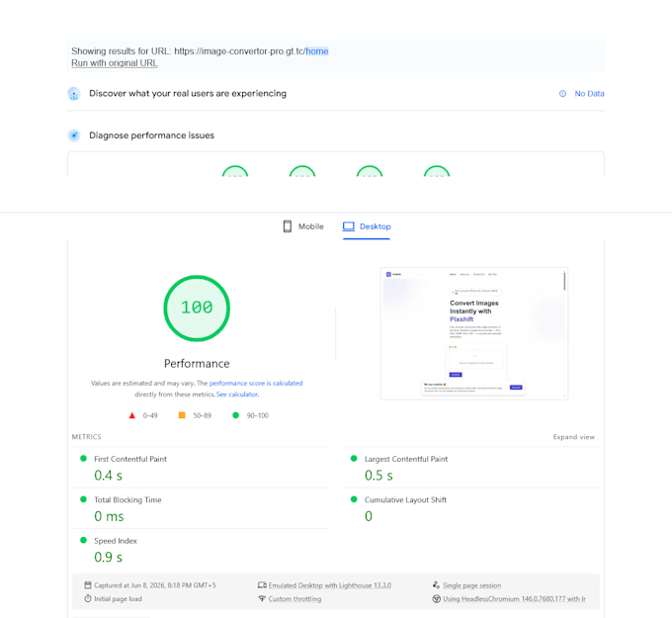
Task: Click Run with original URL
Action: point(115,63)
